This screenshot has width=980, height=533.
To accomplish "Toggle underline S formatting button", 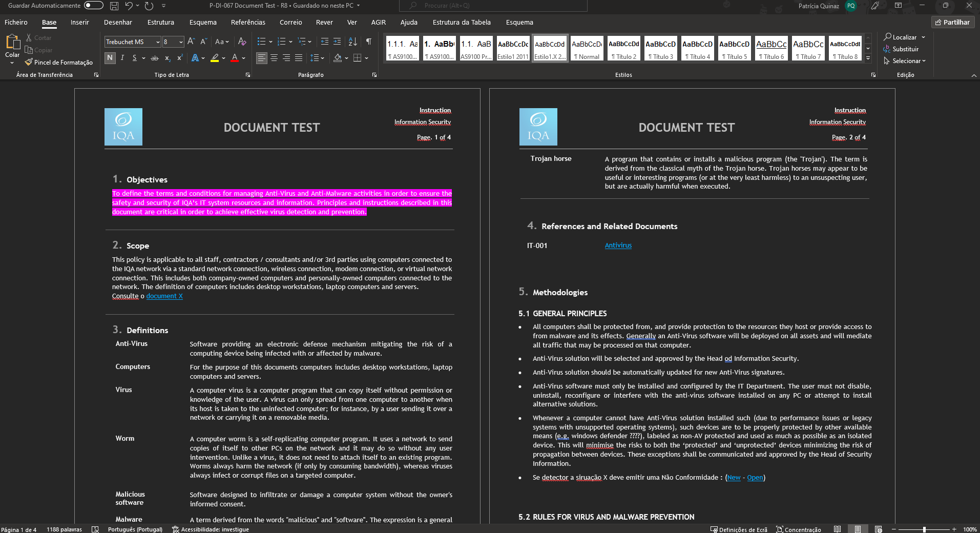I will click(x=134, y=58).
